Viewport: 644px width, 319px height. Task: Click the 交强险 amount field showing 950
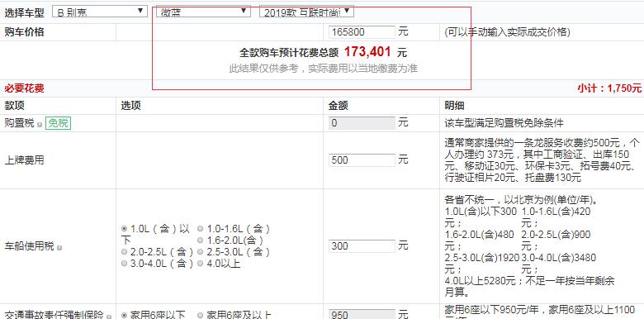pyautogui.click(x=362, y=315)
